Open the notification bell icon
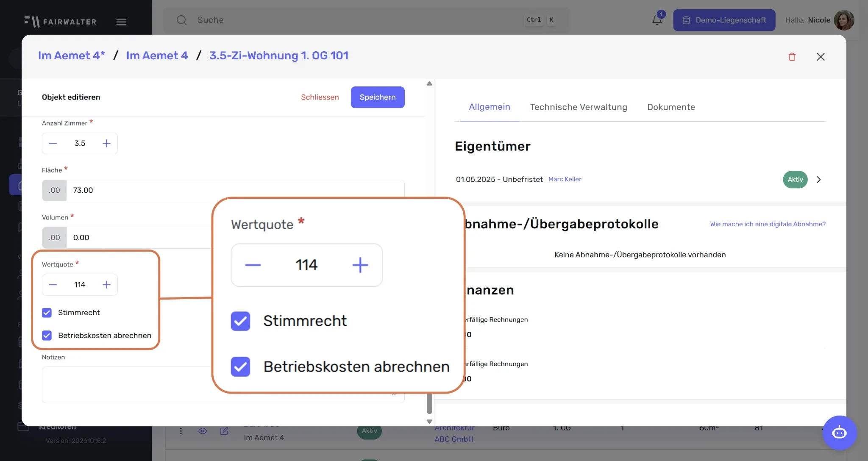The width and height of the screenshot is (868, 461). click(657, 20)
